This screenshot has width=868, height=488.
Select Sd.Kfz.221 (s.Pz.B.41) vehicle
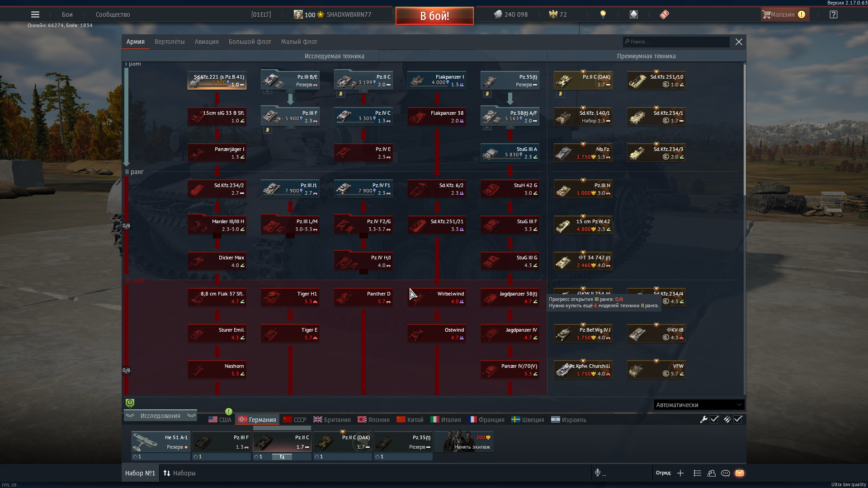[x=217, y=80]
